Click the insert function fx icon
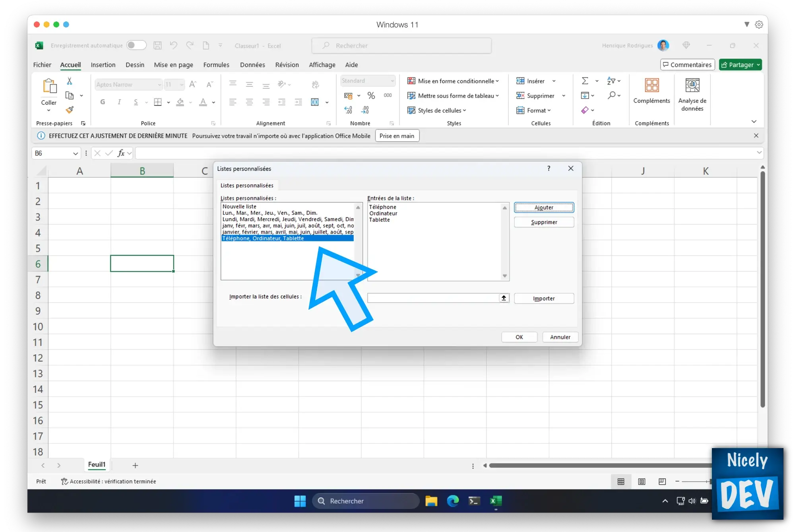 (121, 153)
